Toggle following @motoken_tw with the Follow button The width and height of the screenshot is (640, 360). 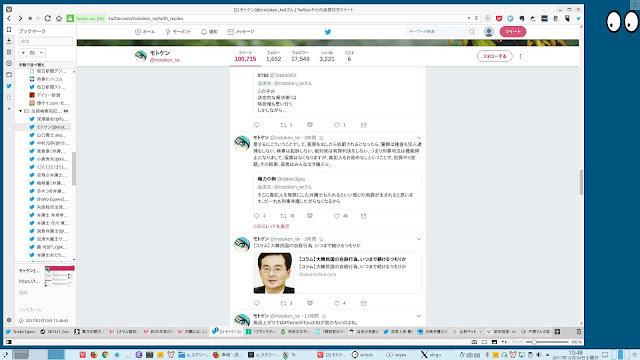pos(494,56)
